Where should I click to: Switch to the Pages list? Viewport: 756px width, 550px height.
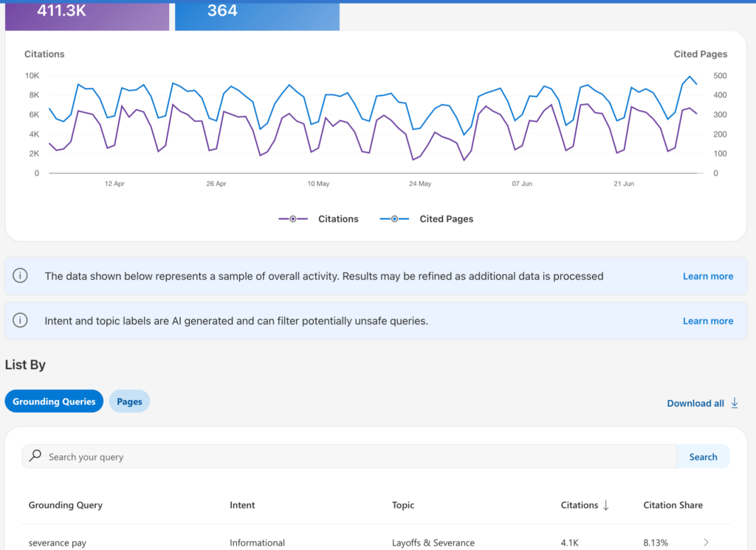129,401
